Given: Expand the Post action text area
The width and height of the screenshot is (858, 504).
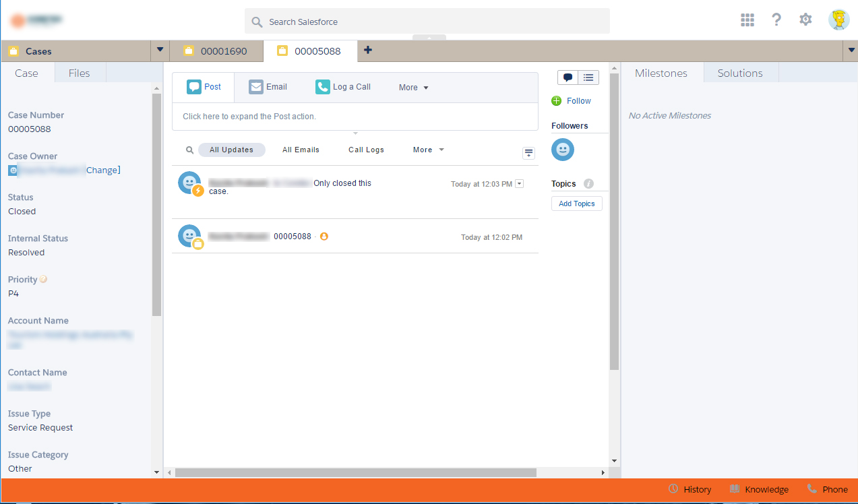Looking at the screenshot, I should coord(355,117).
